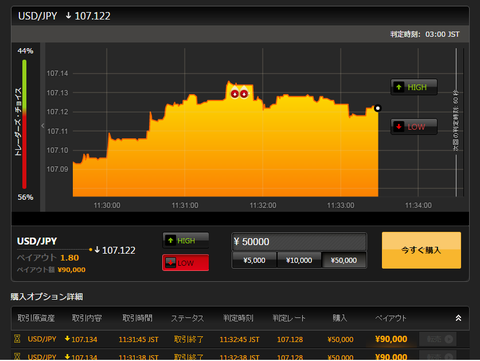480x361 pixels.
Task: Click the 判定レート column header
Action: pyautogui.click(x=289, y=318)
